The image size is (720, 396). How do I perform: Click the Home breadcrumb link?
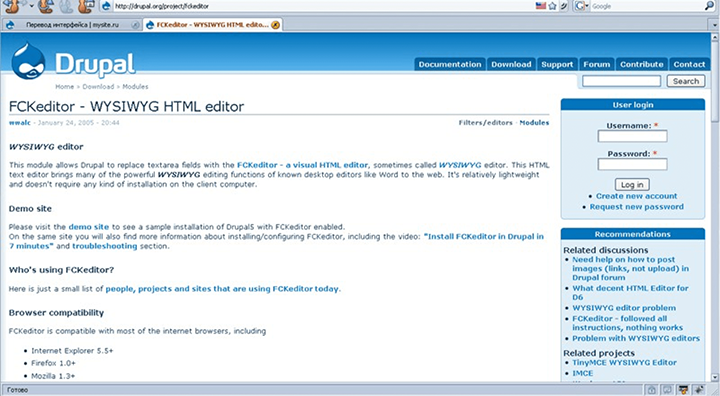tap(64, 86)
